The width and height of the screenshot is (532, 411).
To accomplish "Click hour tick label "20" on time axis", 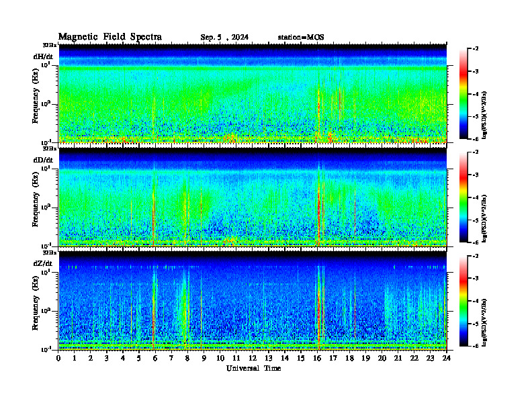I will pos(382,358).
